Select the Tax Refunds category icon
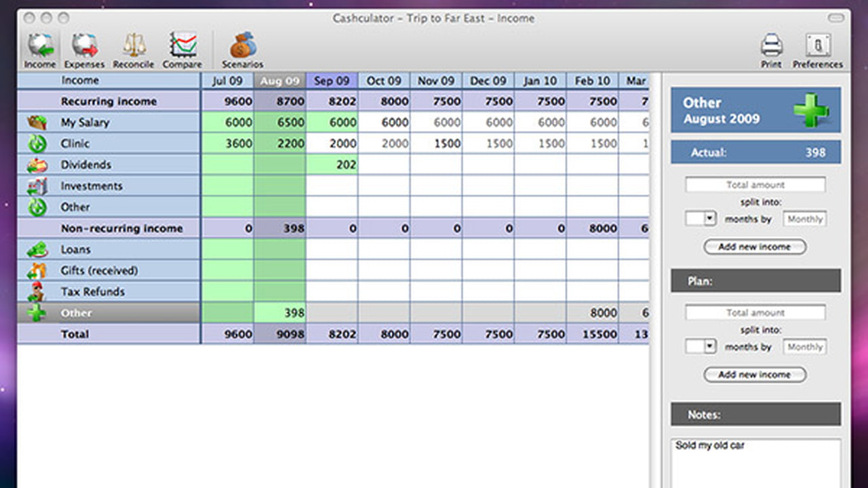 pos(37,291)
